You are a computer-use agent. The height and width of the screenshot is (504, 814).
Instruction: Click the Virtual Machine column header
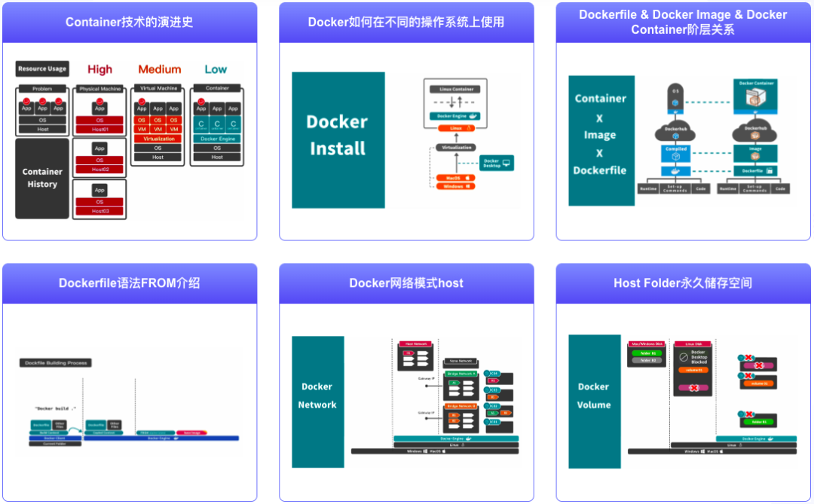tap(158, 88)
